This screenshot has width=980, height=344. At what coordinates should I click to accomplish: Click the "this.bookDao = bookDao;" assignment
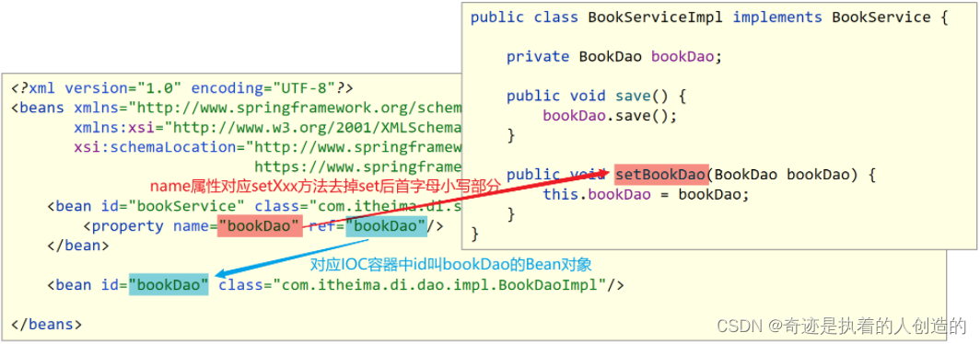click(646, 194)
